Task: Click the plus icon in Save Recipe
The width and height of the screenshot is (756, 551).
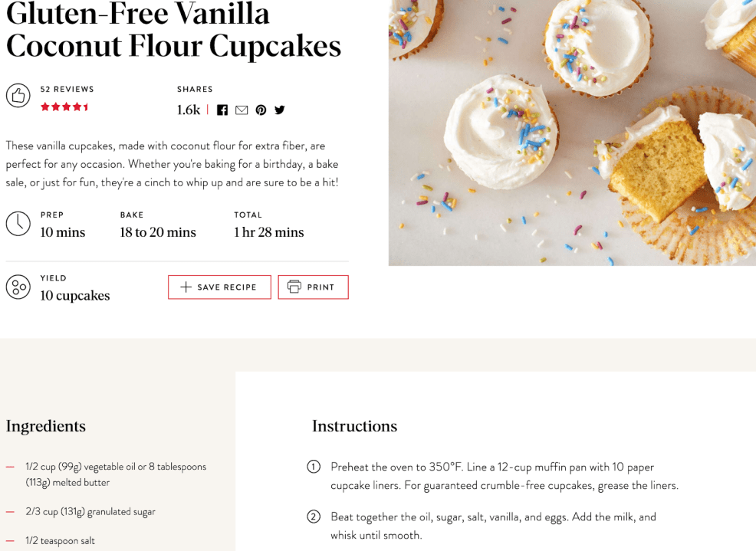Action: click(x=186, y=287)
